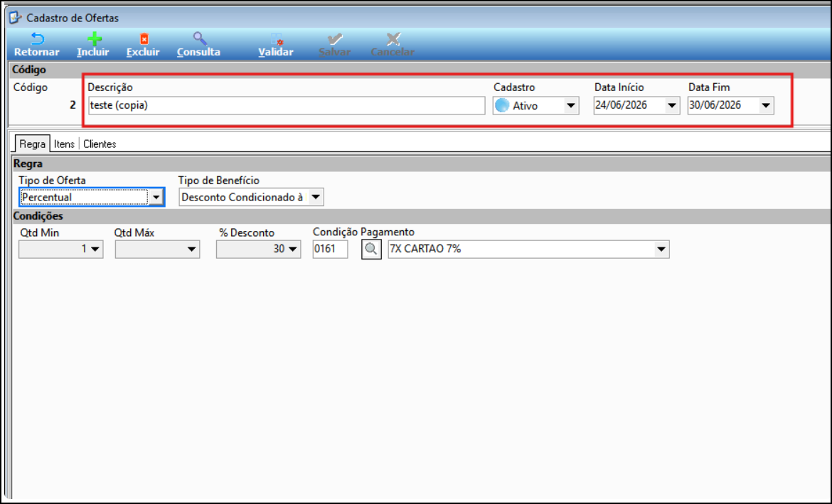Open the Qtd Máx dropdown
This screenshot has width=832, height=504.
click(x=191, y=249)
